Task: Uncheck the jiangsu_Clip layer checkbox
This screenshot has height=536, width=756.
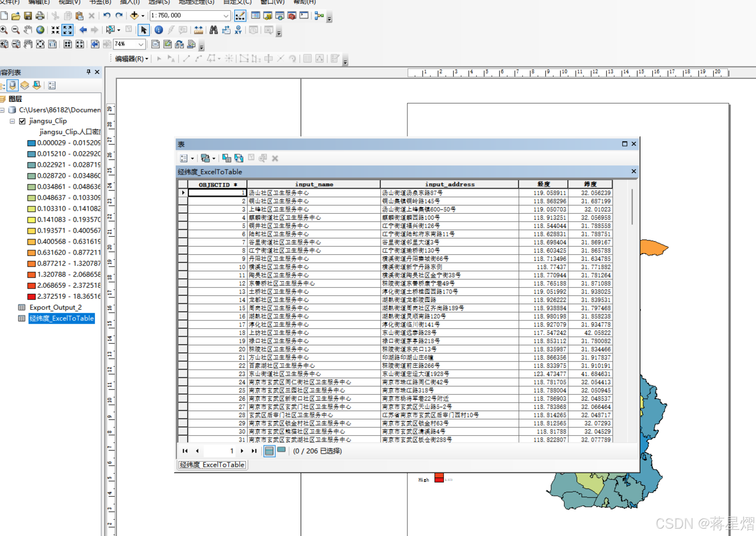Action: 22,121
